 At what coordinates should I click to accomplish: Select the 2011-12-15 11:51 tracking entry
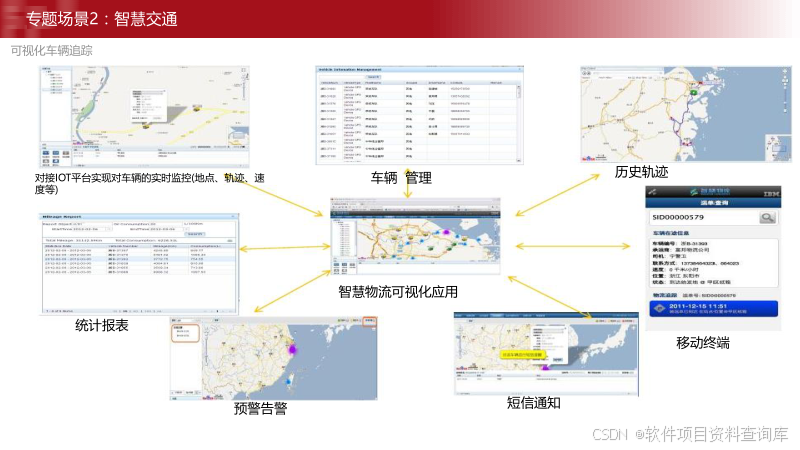point(713,309)
